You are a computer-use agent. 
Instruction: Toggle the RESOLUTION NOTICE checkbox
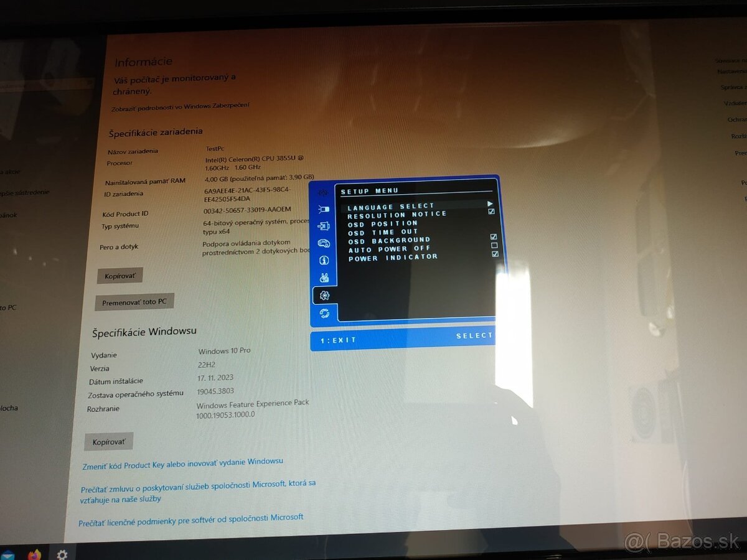(491, 212)
